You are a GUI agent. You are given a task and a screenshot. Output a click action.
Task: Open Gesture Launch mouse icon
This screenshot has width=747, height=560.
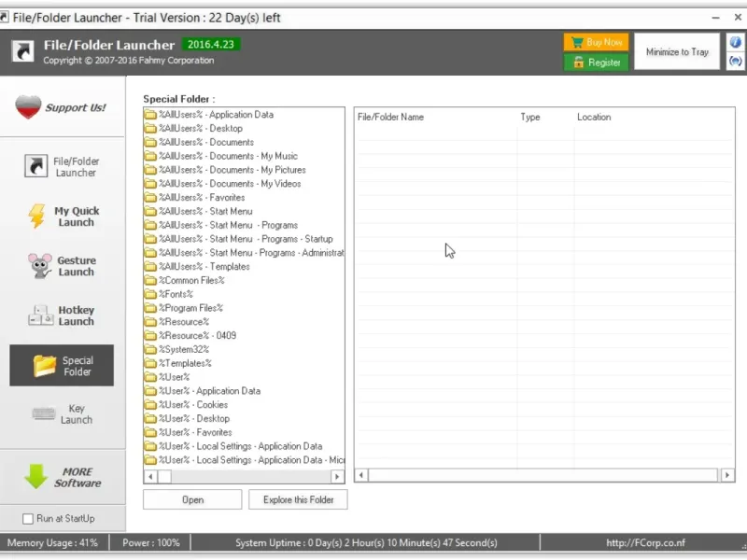point(40,266)
